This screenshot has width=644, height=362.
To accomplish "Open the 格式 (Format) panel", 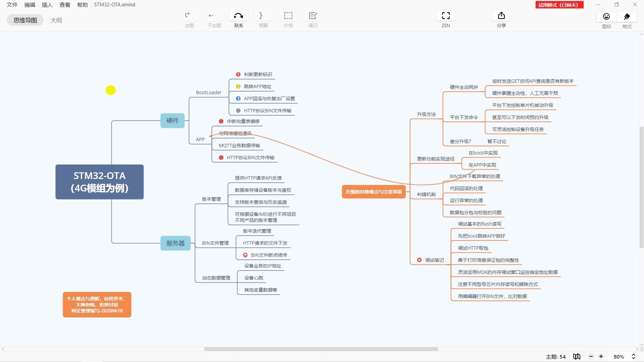I will pos(627,16).
